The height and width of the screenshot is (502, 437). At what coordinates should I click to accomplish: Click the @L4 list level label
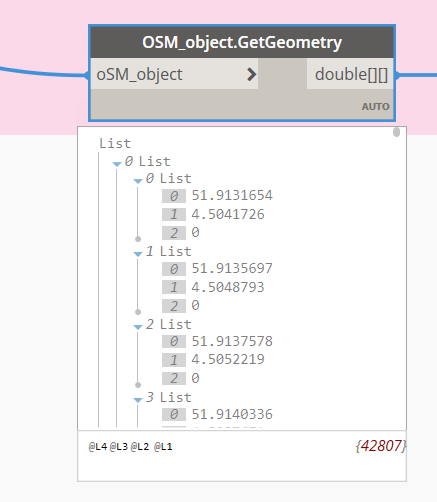[x=98, y=447]
